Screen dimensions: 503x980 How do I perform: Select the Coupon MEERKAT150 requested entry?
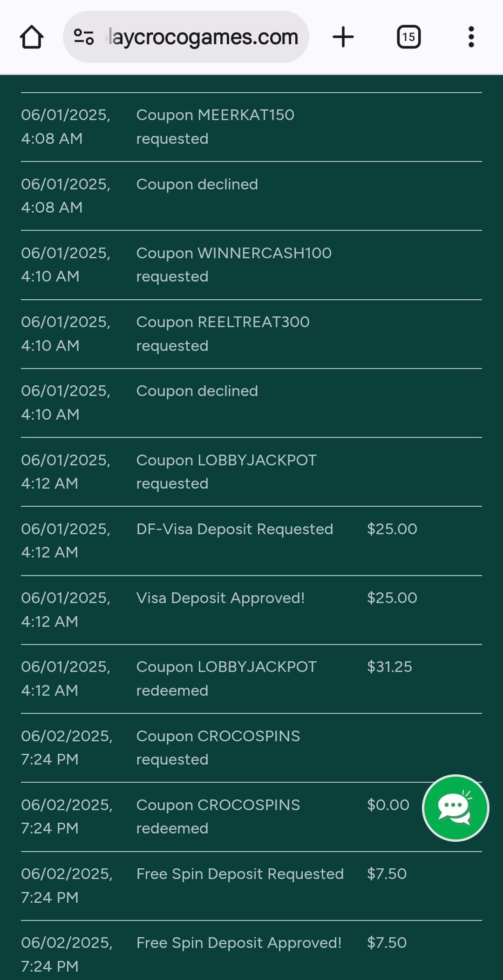click(215, 127)
